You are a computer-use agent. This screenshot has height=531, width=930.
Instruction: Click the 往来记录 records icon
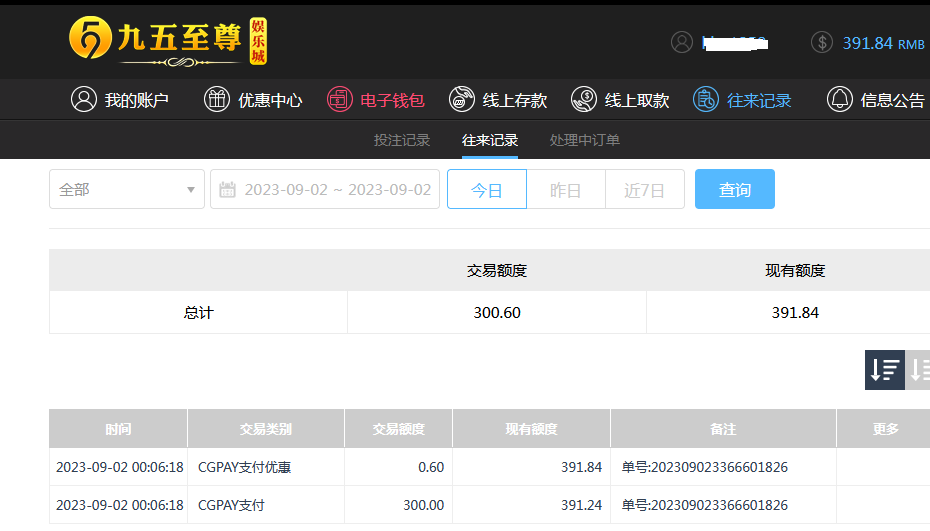click(706, 99)
